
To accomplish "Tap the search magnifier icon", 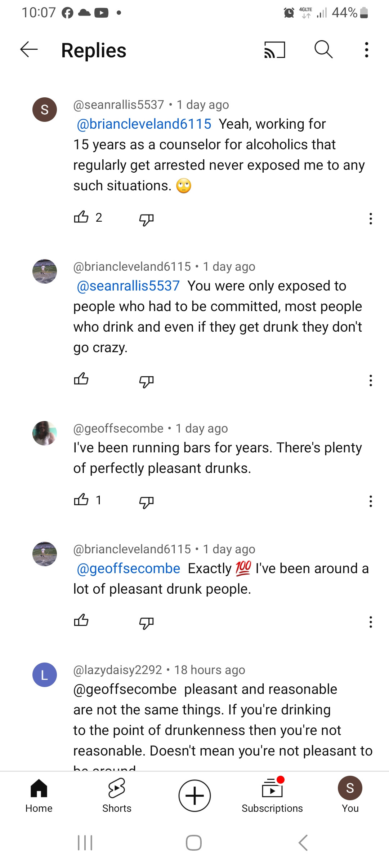I will [x=323, y=49].
